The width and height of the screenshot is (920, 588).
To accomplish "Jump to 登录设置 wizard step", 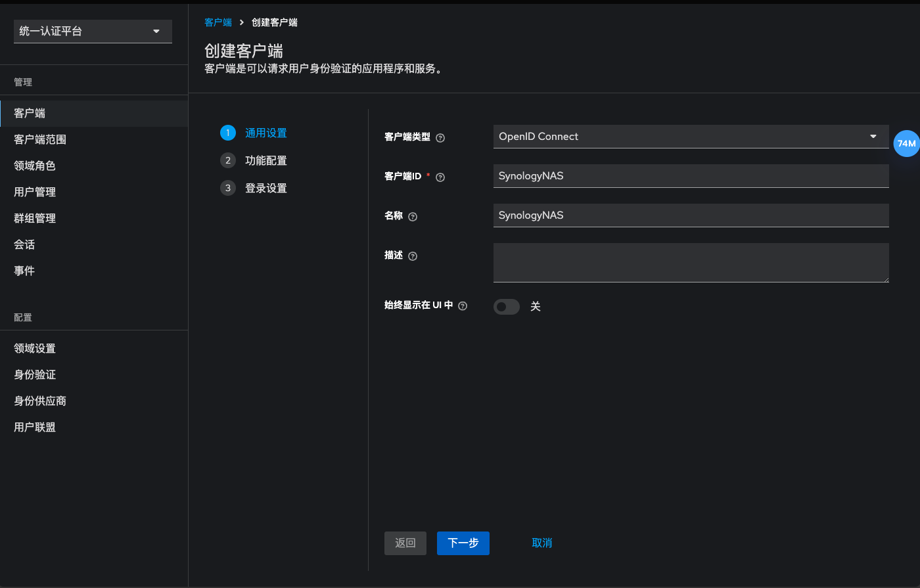I will pyautogui.click(x=265, y=188).
